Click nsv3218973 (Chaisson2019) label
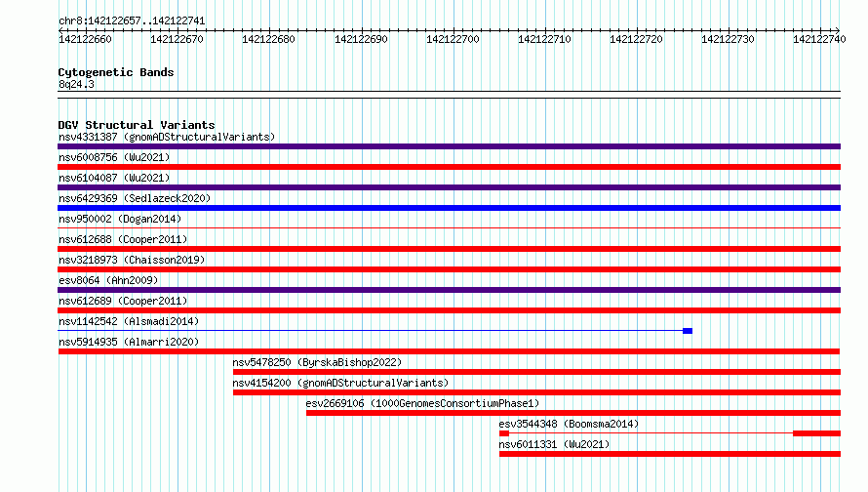The height and width of the screenshot is (492, 868). pos(132,260)
